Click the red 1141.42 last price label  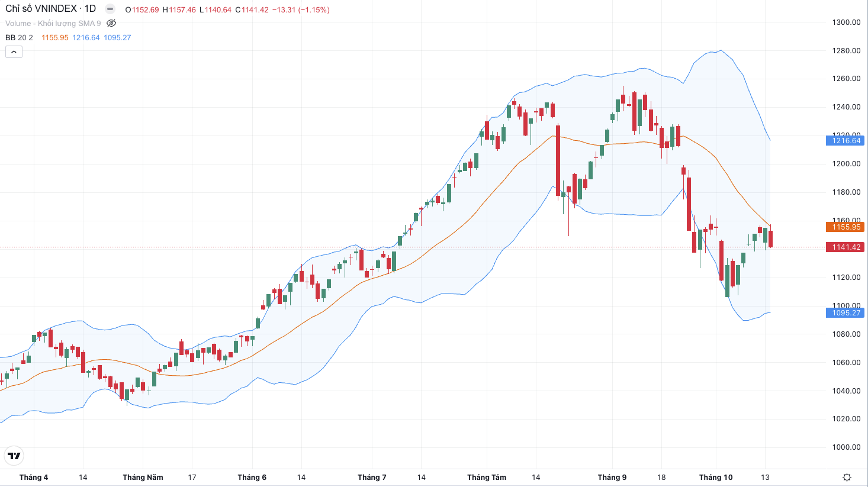coord(845,247)
